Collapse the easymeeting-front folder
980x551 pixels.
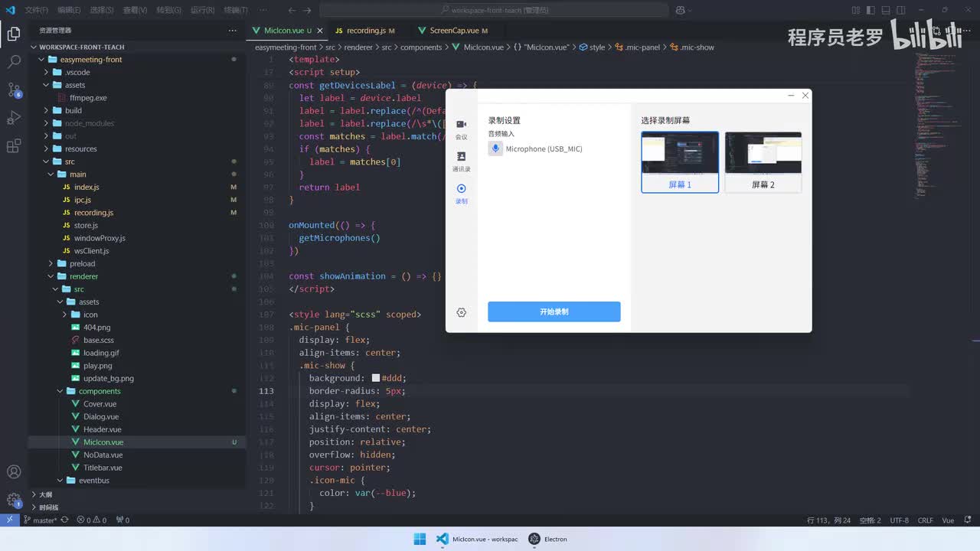point(42,60)
